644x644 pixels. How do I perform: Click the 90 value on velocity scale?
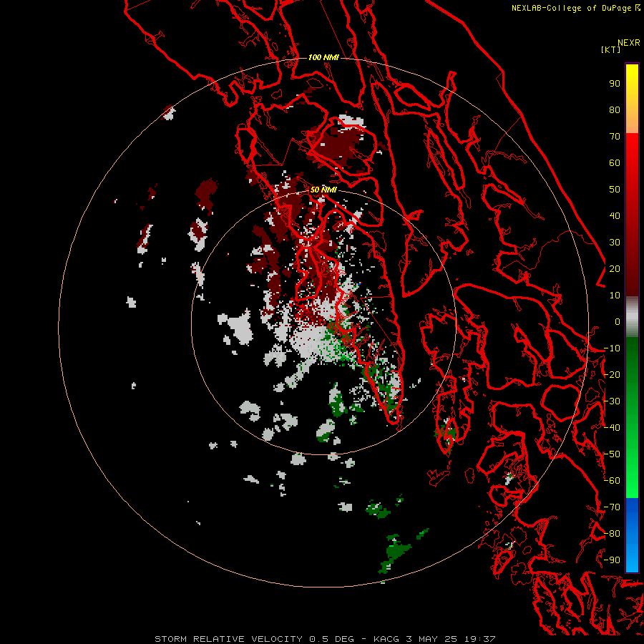coord(615,84)
